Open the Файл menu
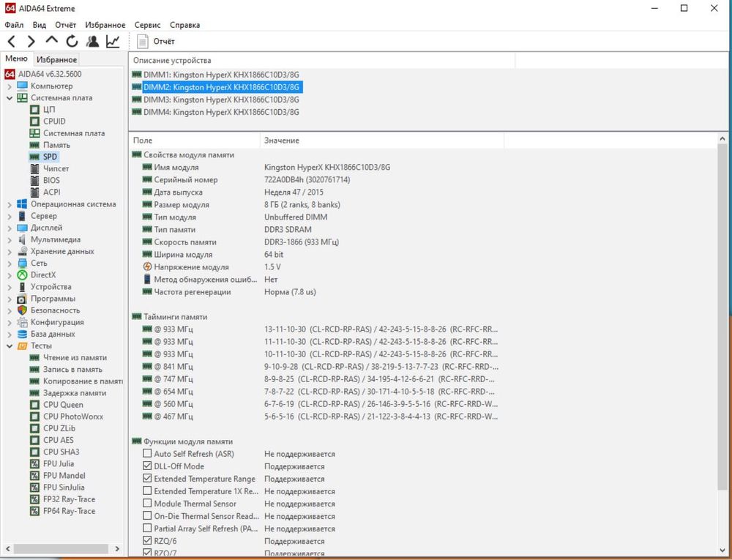Screen dimensions: 732x560 coord(14,25)
